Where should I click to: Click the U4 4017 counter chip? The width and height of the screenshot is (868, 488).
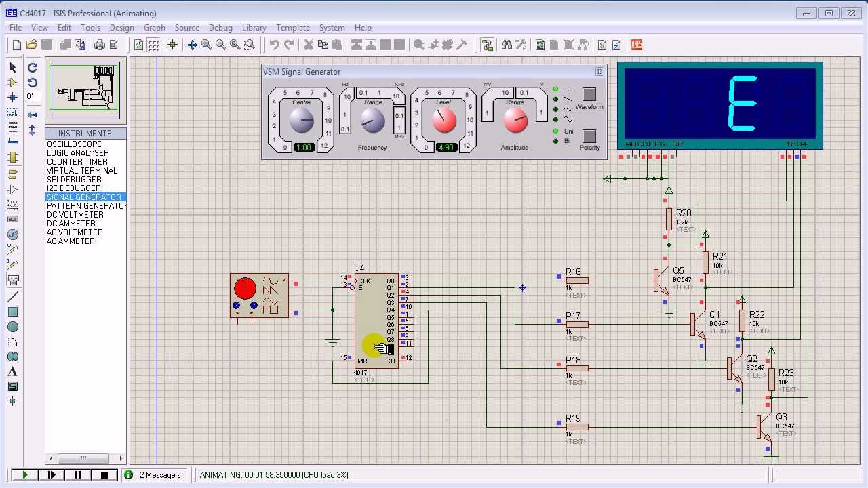[x=376, y=320]
